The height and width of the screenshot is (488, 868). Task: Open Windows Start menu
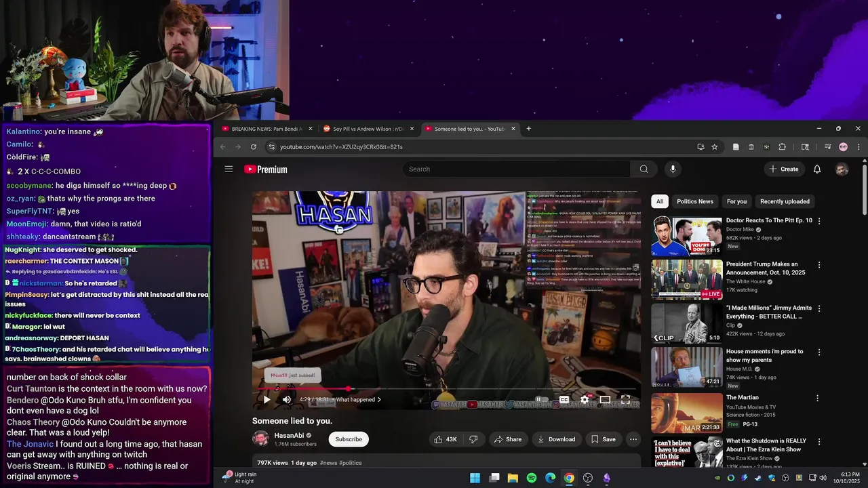tap(475, 478)
